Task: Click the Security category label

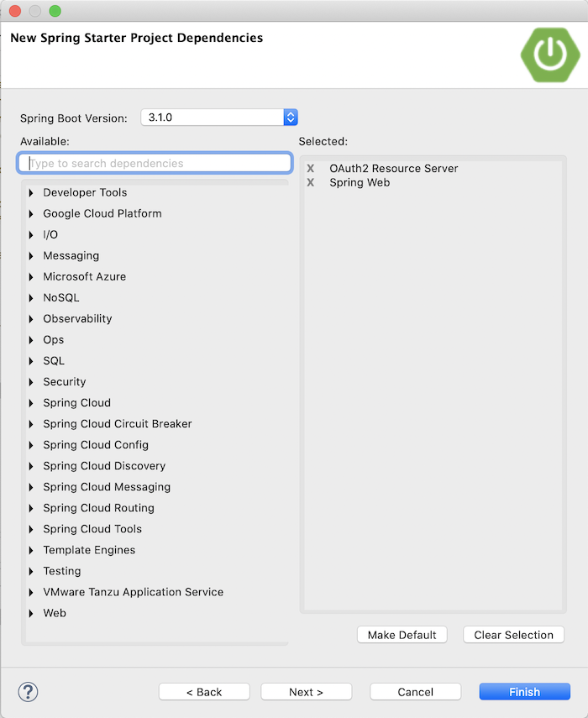Action: coord(65,382)
